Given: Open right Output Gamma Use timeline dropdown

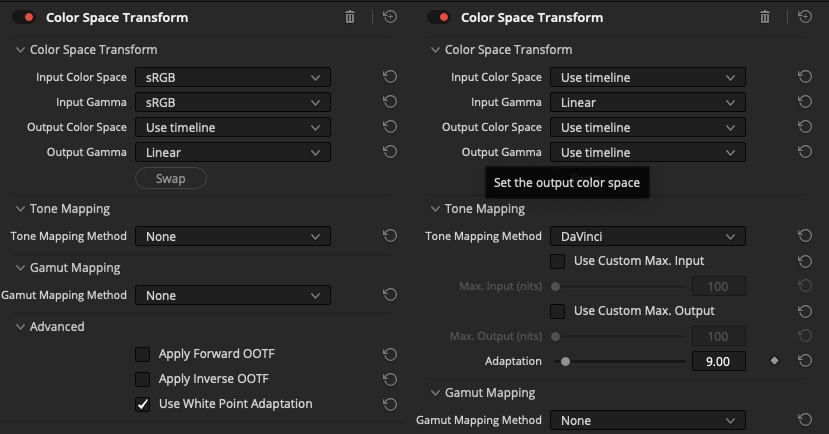Looking at the screenshot, I should click(x=648, y=152).
